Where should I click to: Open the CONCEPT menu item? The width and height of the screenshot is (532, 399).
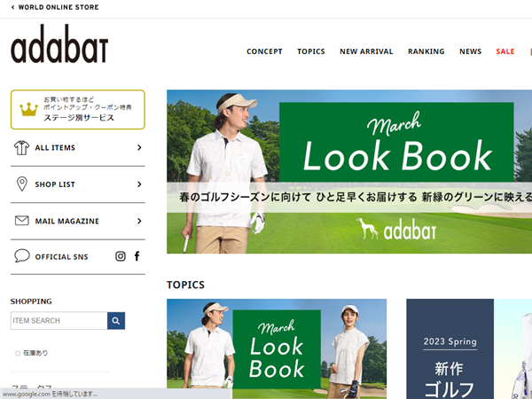pyautogui.click(x=264, y=51)
